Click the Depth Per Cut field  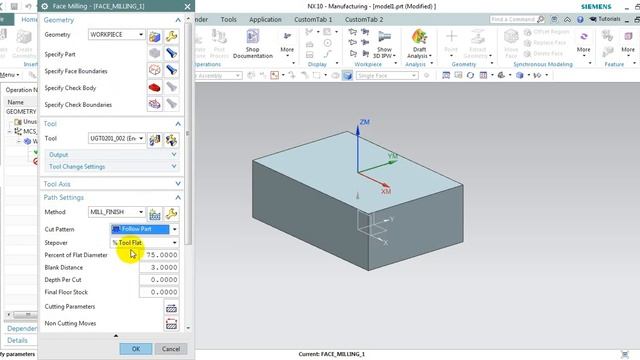[159, 280]
